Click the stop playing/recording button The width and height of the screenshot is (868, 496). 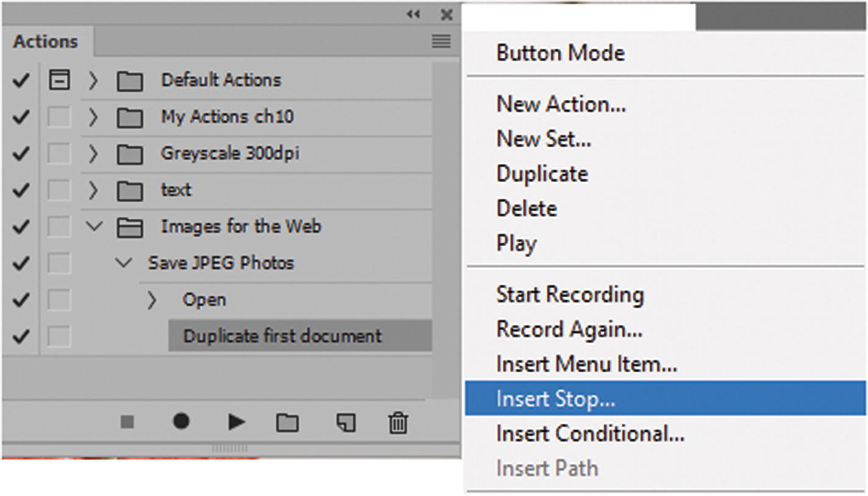tap(127, 422)
